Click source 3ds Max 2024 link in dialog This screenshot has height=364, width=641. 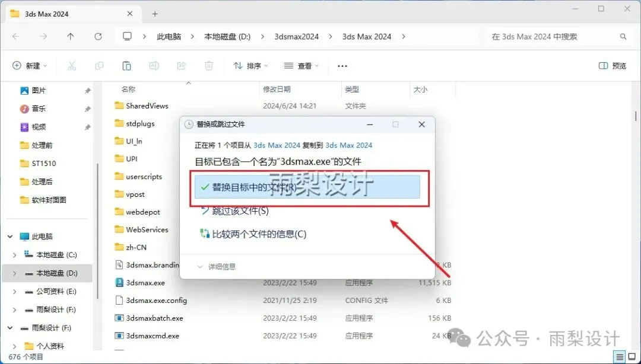tap(277, 145)
